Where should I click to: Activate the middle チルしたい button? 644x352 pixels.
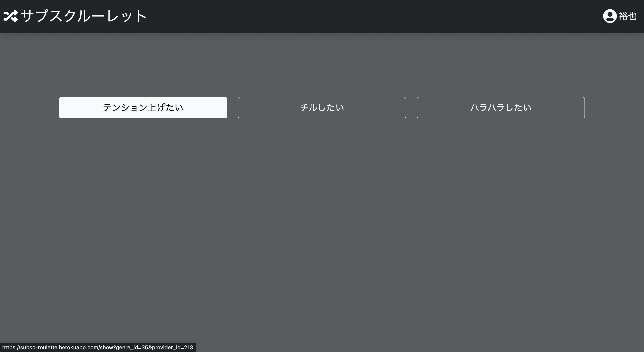click(322, 108)
